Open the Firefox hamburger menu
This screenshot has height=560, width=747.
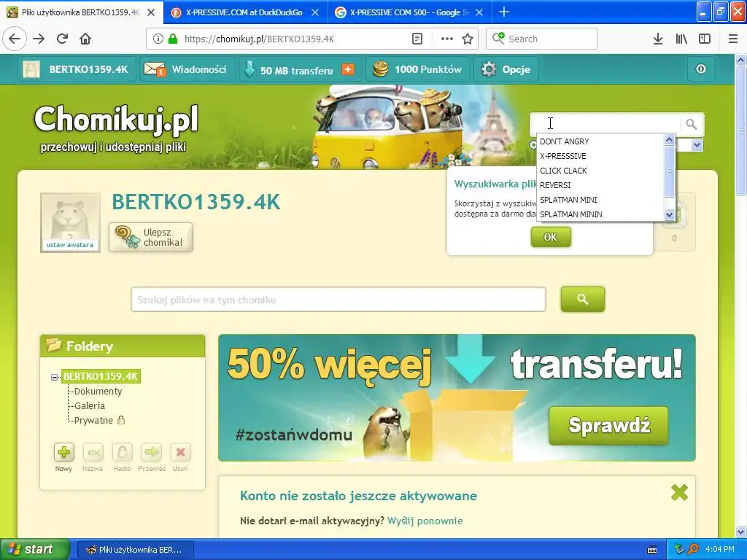tap(733, 39)
